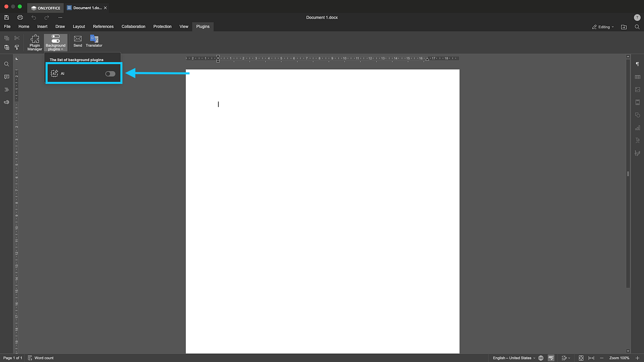Image resolution: width=644 pixels, height=362 pixels.
Task: Enable the AI background plugin switch
Action: click(x=110, y=74)
